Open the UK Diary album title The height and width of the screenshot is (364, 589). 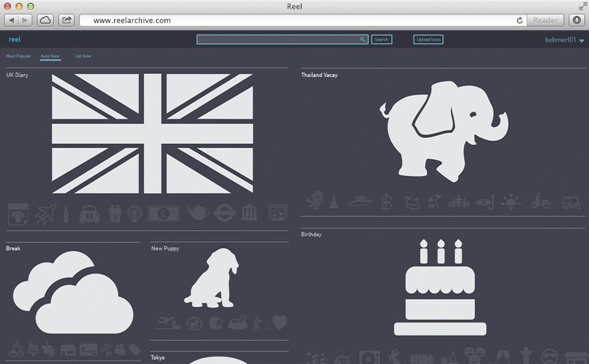(17, 74)
